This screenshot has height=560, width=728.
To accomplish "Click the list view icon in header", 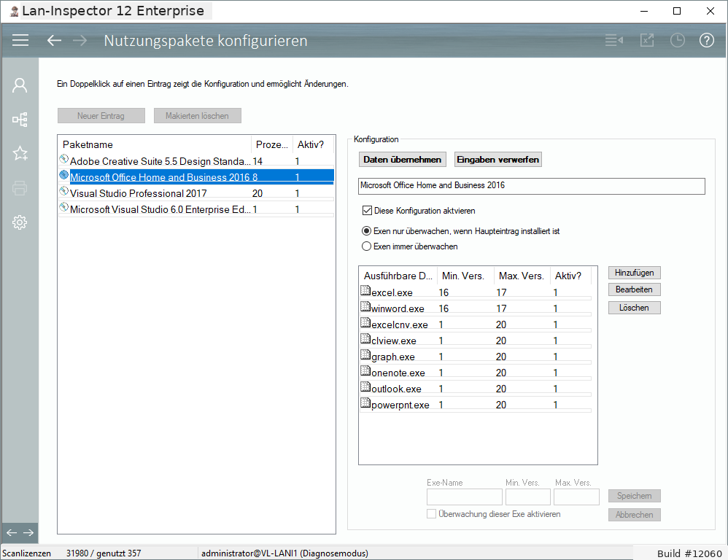I will coord(614,40).
